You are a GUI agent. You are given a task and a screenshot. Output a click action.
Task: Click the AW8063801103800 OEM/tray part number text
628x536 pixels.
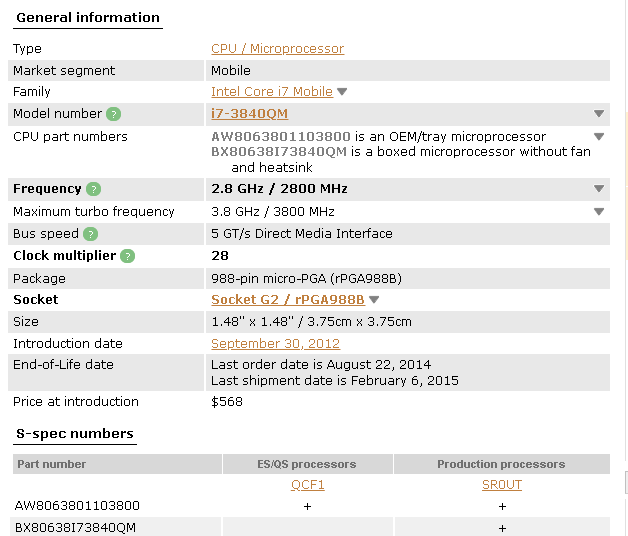(x=281, y=137)
